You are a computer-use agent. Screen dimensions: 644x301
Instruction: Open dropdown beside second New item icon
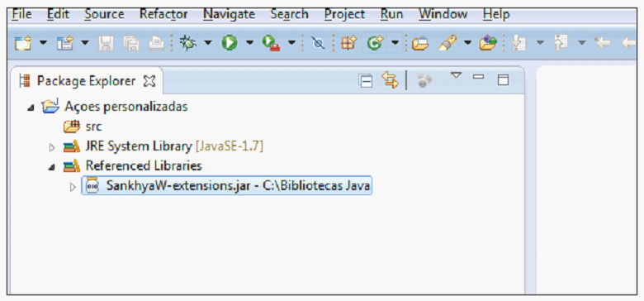[85, 42]
